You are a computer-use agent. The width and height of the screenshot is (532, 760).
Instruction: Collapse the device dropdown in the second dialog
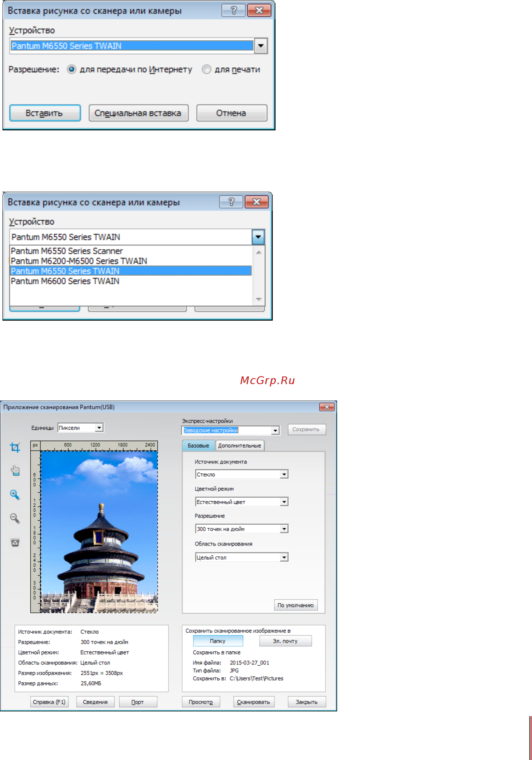tap(258, 237)
